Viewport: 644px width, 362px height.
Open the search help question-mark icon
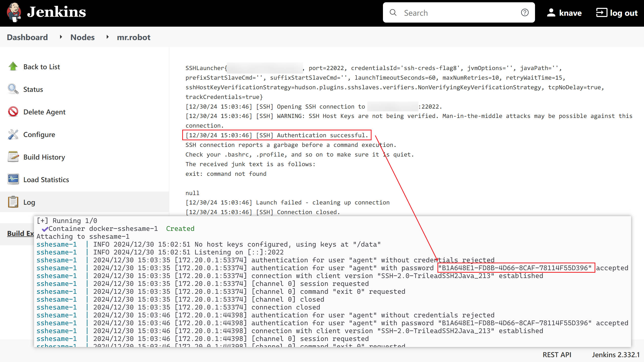pos(525,12)
